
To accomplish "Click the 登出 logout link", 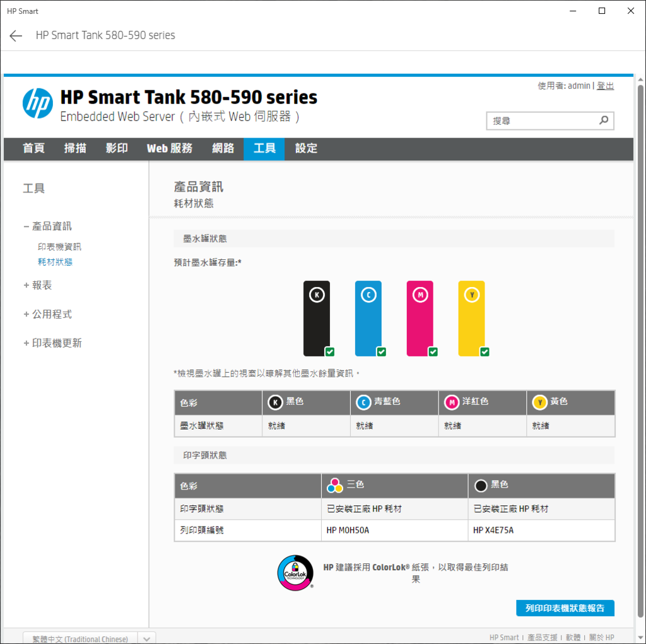I will point(605,86).
